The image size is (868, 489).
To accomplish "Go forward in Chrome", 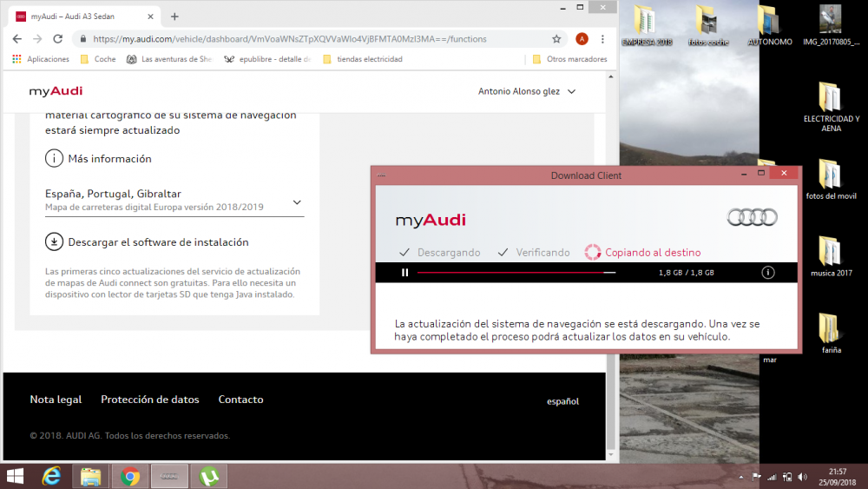I will (x=37, y=39).
